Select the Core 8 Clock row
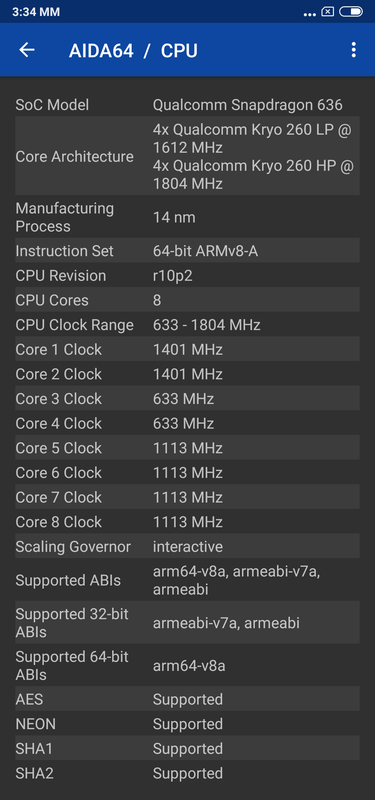The image size is (375, 800). click(x=187, y=522)
